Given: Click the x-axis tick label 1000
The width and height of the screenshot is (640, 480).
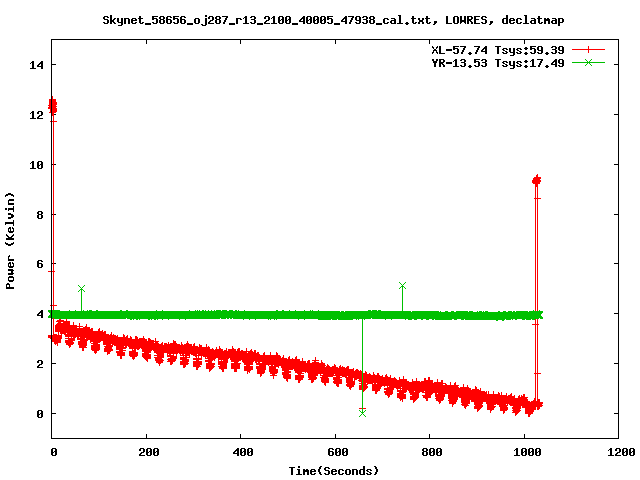Looking at the screenshot, I should pos(527,452).
